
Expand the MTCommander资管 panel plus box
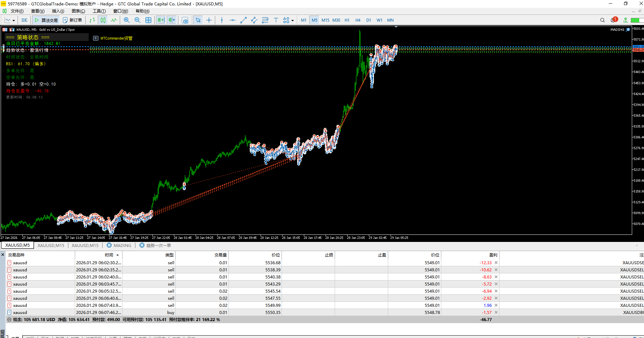click(x=96, y=38)
